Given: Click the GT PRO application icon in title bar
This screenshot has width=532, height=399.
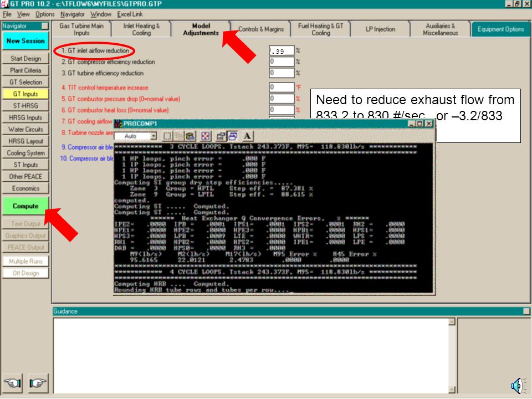Looking at the screenshot, I should (4, 4).
